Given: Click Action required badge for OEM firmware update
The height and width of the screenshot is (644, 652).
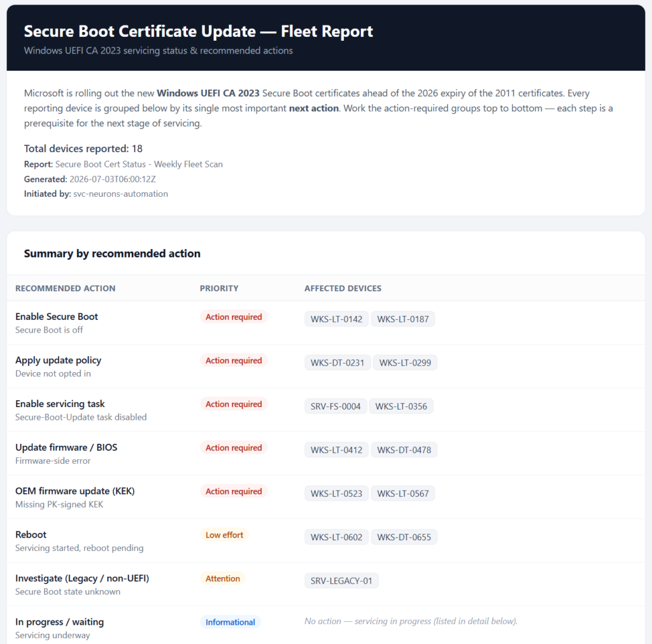Looking at the screenshot, I should 234,492.
